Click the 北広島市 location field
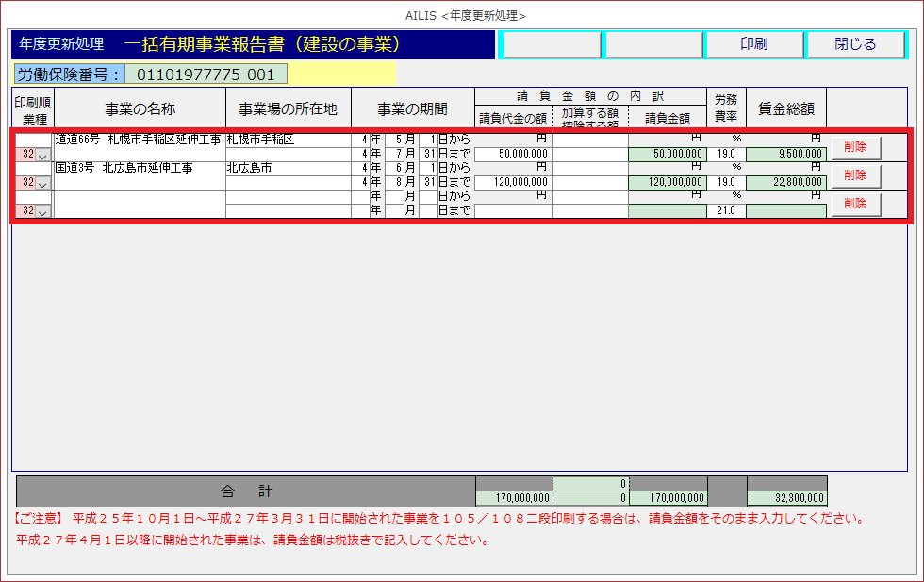The image size is (924, 582). tap(288, 169)
